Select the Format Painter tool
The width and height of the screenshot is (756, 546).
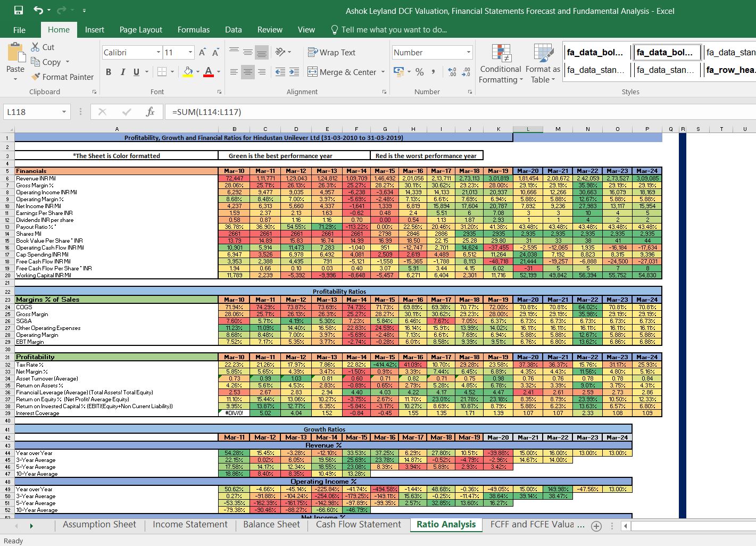(x=63, y=77)
